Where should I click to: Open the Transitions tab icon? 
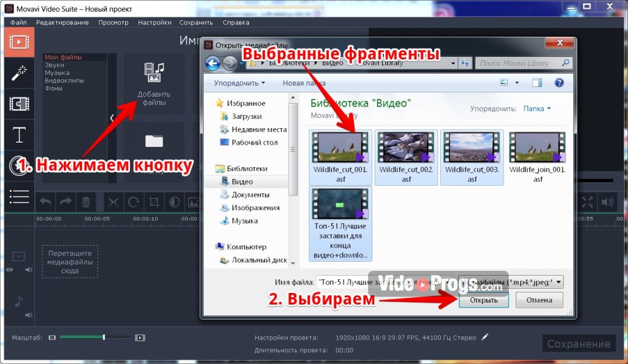19,104
